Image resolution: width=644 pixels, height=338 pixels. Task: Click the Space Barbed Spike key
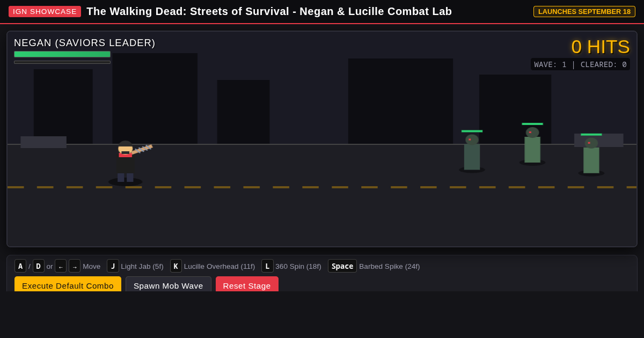pos(342,266)
